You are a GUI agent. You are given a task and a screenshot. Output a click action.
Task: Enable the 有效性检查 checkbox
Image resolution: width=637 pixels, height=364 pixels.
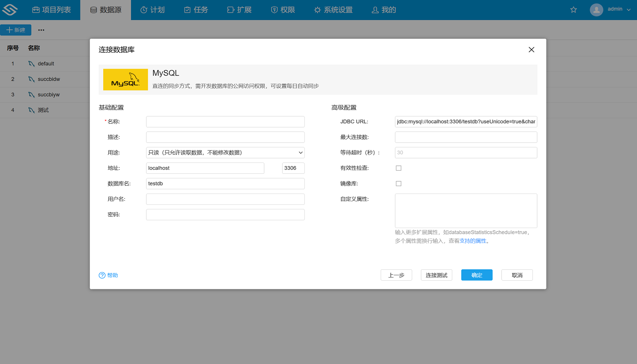click(x=399, y=168)
